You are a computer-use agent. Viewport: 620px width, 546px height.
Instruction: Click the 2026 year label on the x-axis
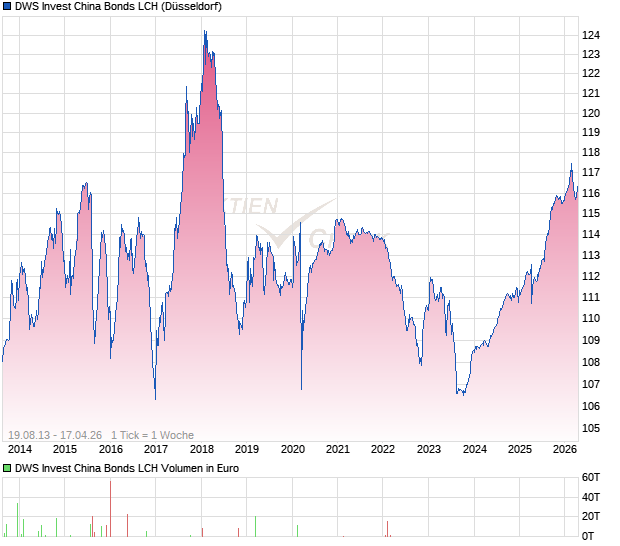tap(565, 450)
